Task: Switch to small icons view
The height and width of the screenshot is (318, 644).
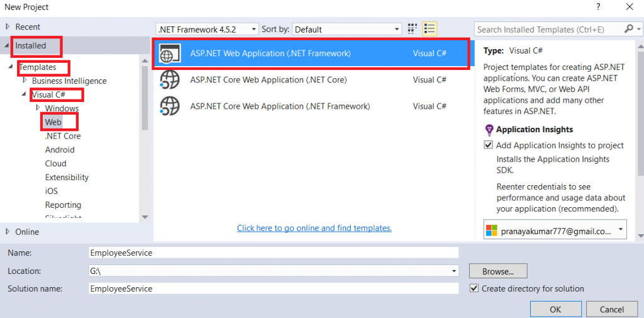Action: [413, 29]
